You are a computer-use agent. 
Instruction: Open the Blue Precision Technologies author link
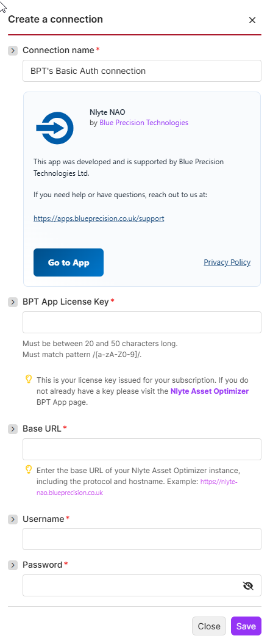pos(144,123)
